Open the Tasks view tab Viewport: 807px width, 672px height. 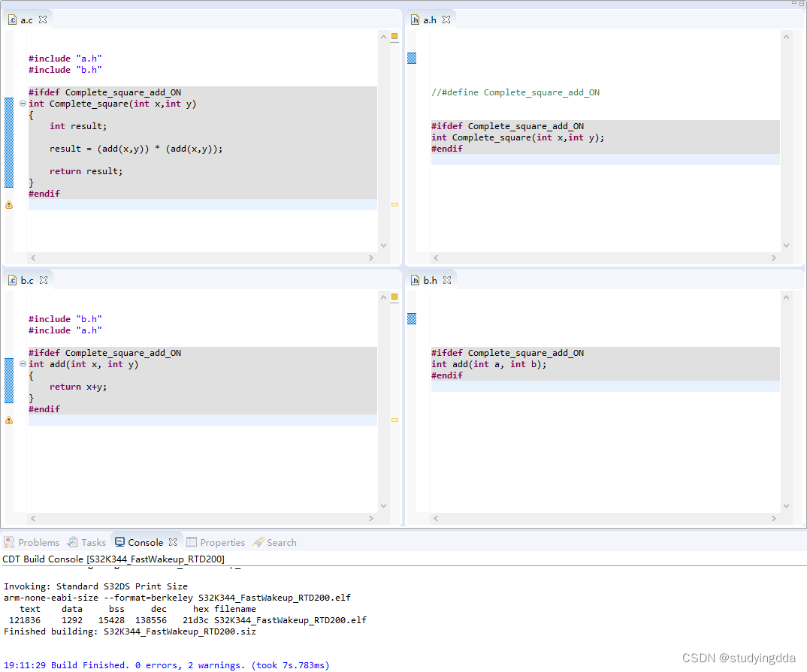(87, 542)
